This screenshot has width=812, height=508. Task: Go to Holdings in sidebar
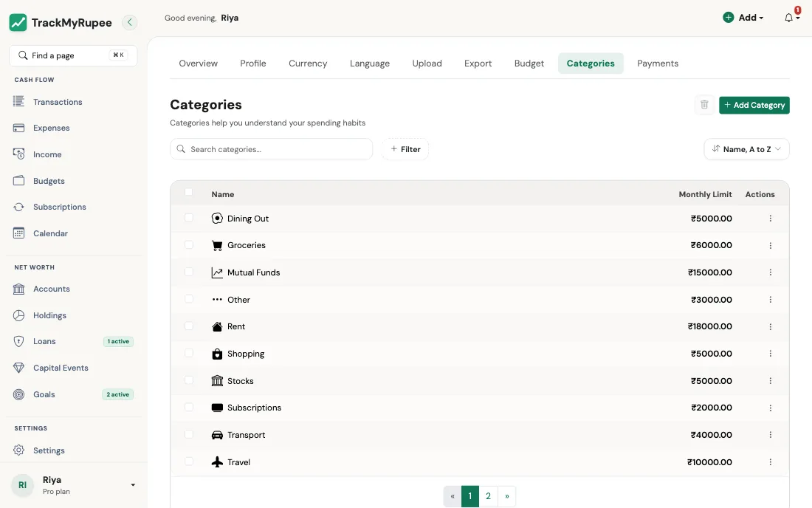click(49, 315)
